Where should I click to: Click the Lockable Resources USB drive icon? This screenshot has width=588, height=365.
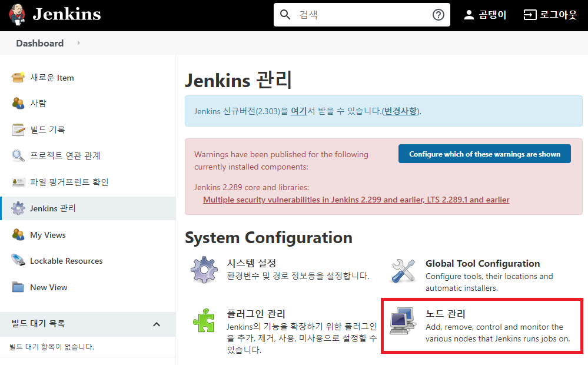coord(18,260)
